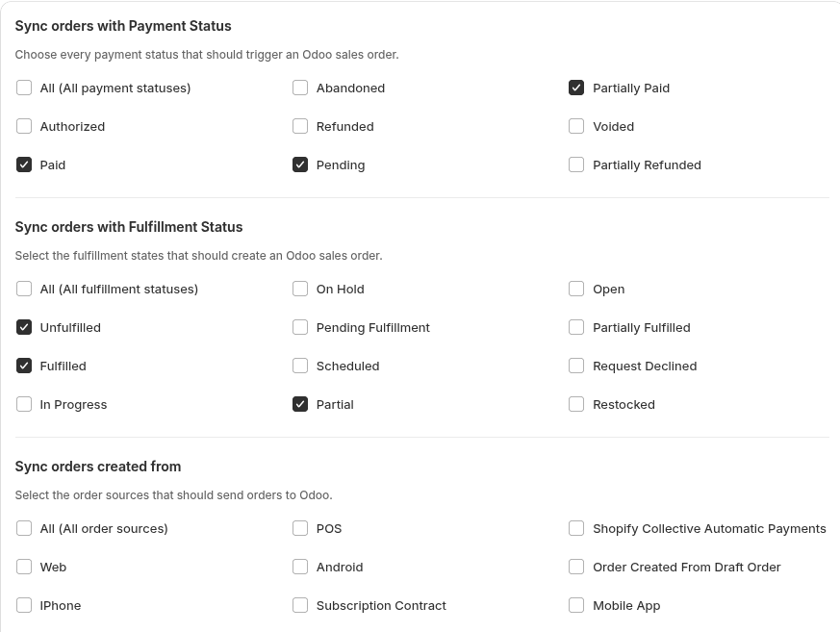Check the On Hold fulfillment status

(x=300, y=289)
